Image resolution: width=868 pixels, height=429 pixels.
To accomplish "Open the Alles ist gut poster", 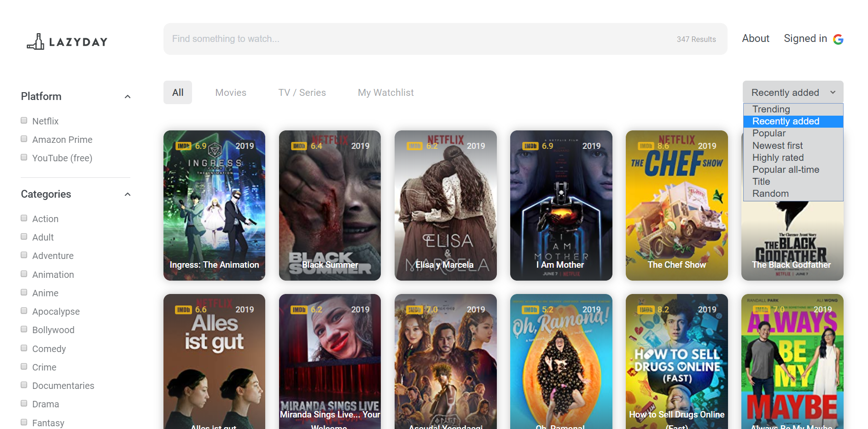I will tap(214, 362).
